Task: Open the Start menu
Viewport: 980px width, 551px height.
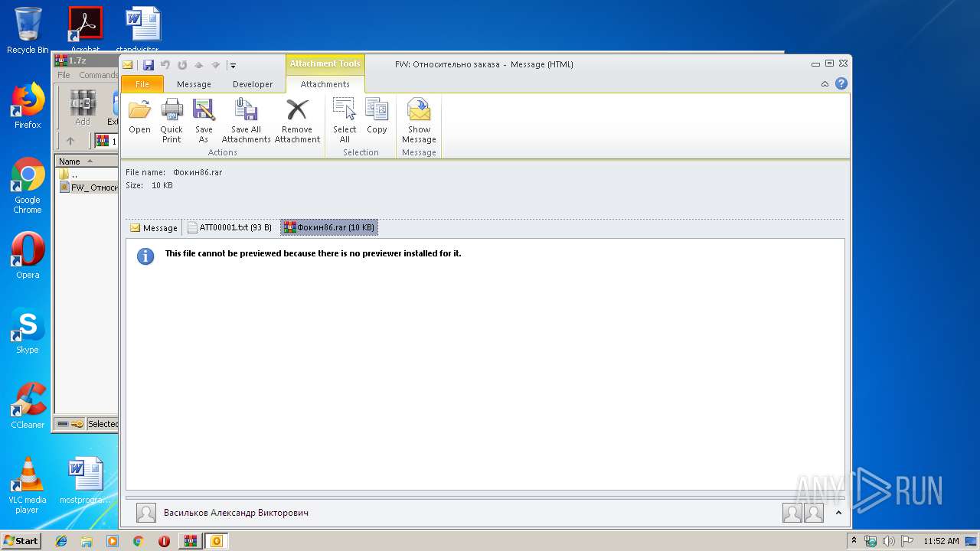Action: point(21,540)
